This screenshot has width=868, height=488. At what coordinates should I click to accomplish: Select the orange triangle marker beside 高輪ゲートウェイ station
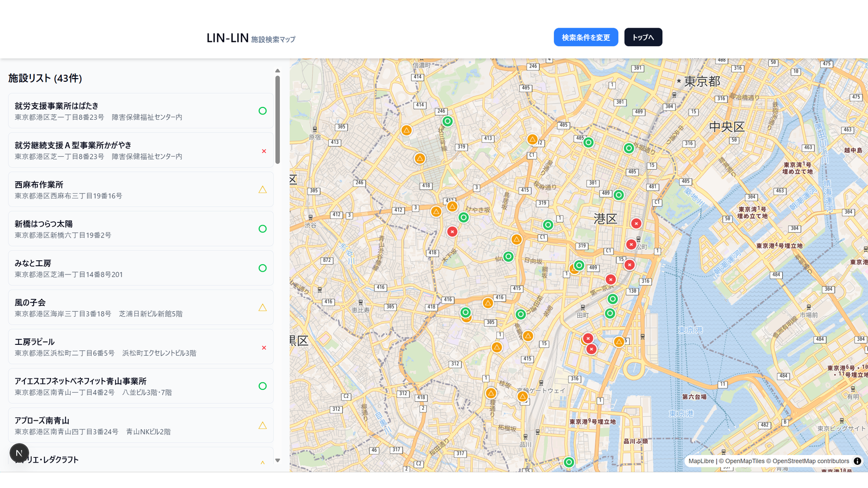[522, 396]
